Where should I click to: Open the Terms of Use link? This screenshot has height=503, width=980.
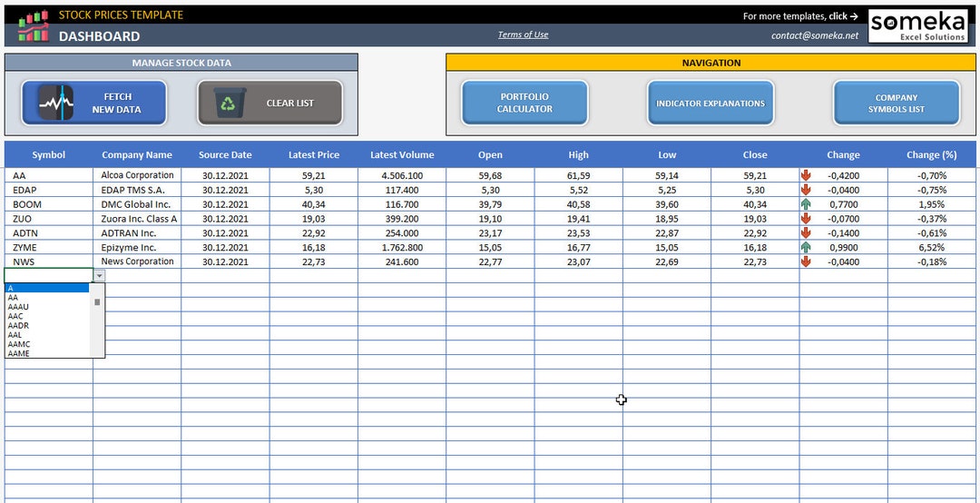[x=524, y=35]
